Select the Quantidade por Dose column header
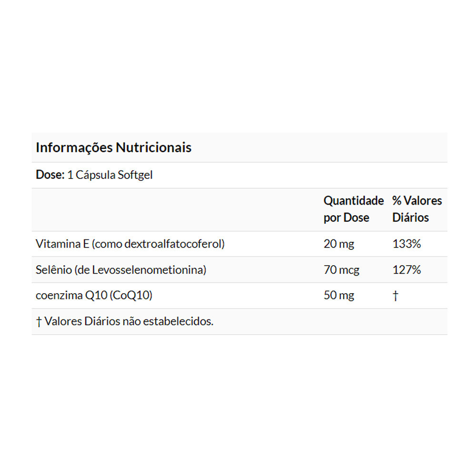Viewport: 476px width, 476px height. coord(353,209)
